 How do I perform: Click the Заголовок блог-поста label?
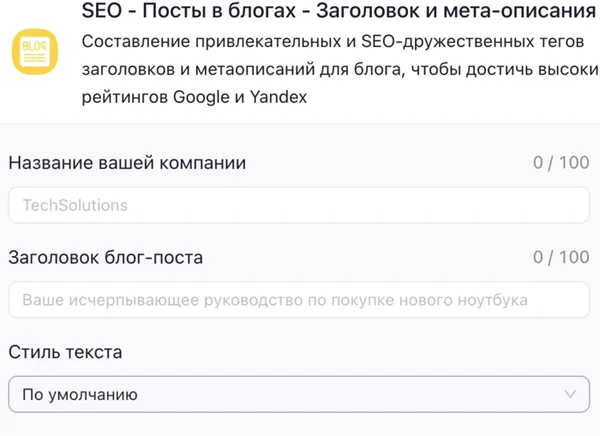pos(106,257)
